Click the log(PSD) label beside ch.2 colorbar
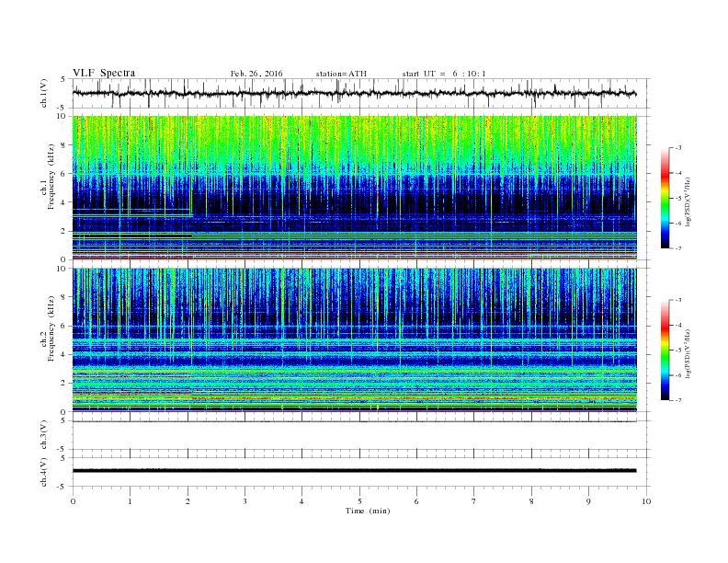The height and width of the screenshot is (563, 728). tap(688, 353)
